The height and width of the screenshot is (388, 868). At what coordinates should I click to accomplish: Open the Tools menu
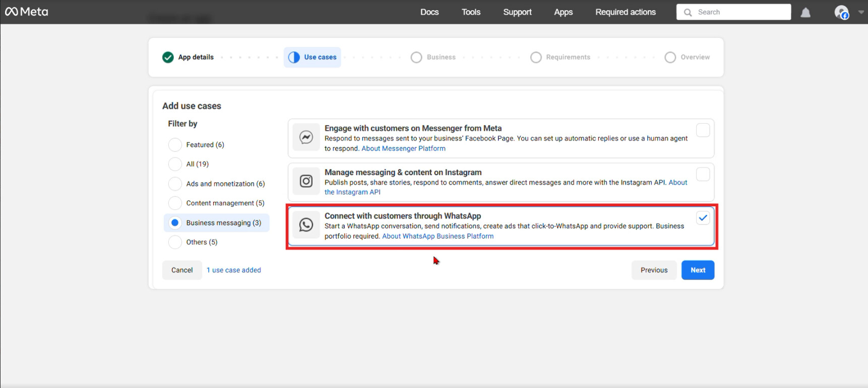click(x=471, y=12)
